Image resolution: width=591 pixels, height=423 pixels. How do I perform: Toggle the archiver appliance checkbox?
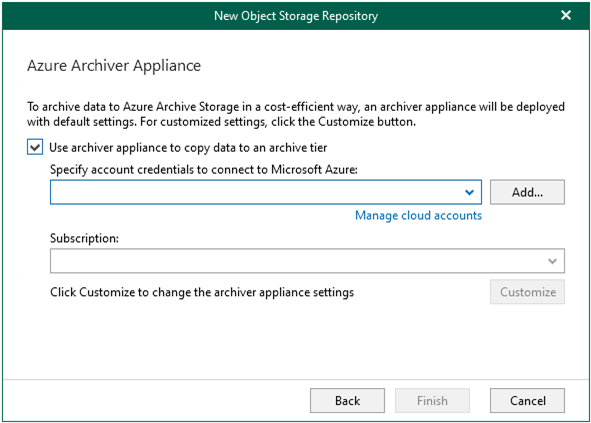(x=35, y=147)
